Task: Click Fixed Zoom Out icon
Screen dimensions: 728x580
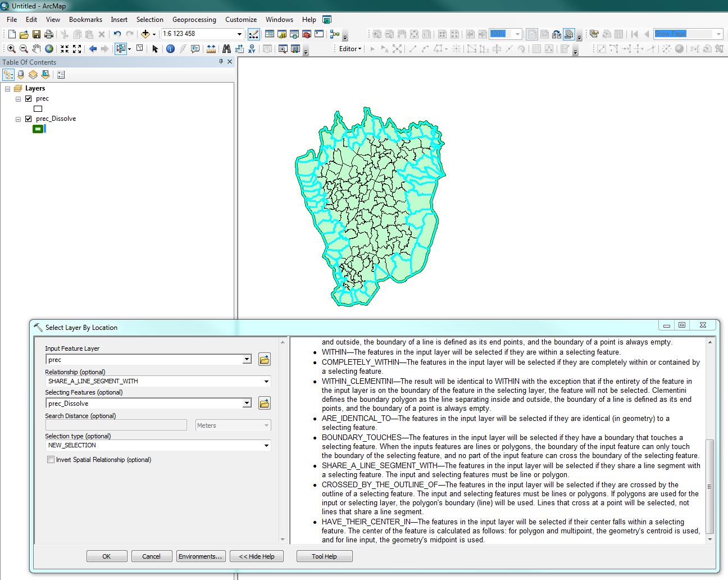Action: [x=77, y=49]
